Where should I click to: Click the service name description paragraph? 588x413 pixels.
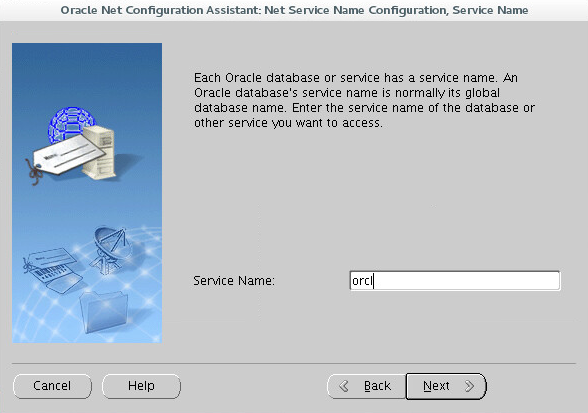pyautogui.click(x=364, y=100)
